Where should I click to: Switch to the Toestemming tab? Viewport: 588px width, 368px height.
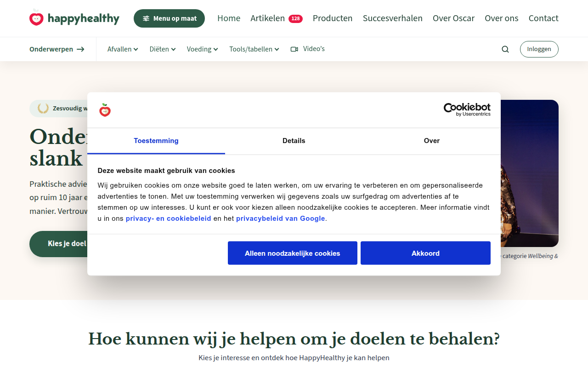(x=156, y=141)
